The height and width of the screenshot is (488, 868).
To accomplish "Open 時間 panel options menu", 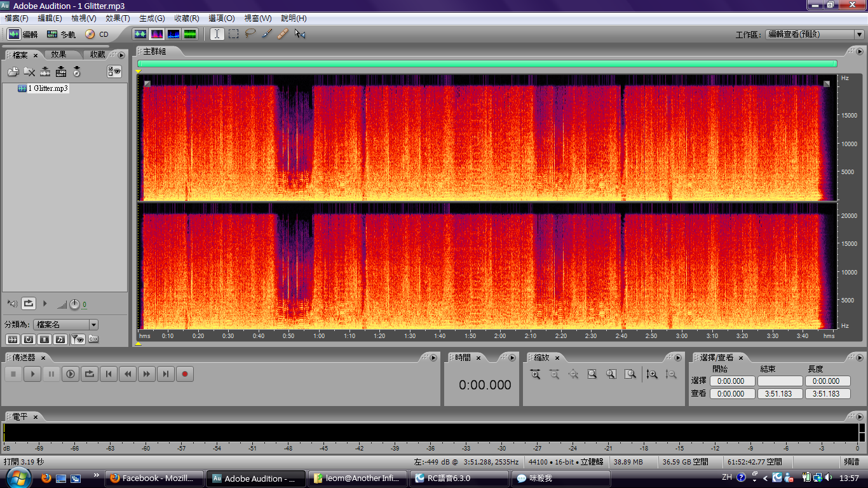I will coord(513,358).
